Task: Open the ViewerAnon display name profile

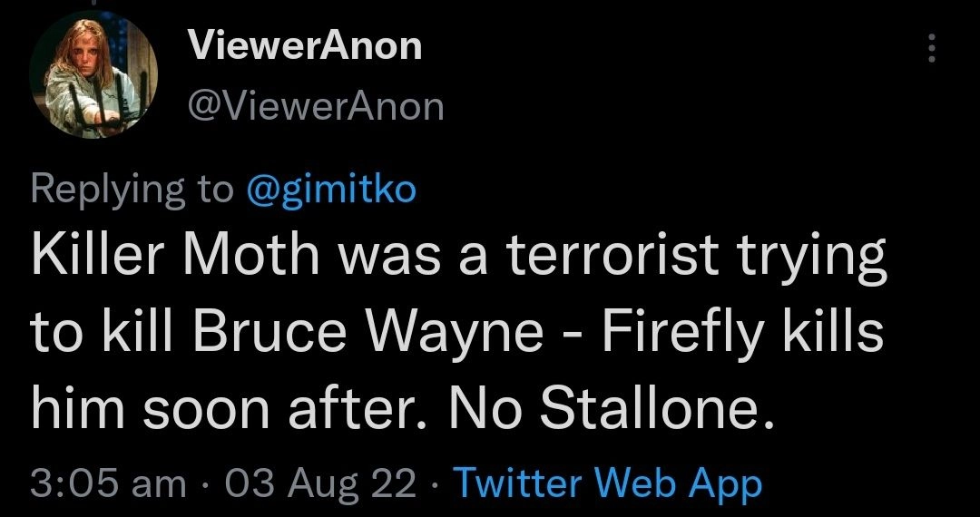Action: (305, 45)
